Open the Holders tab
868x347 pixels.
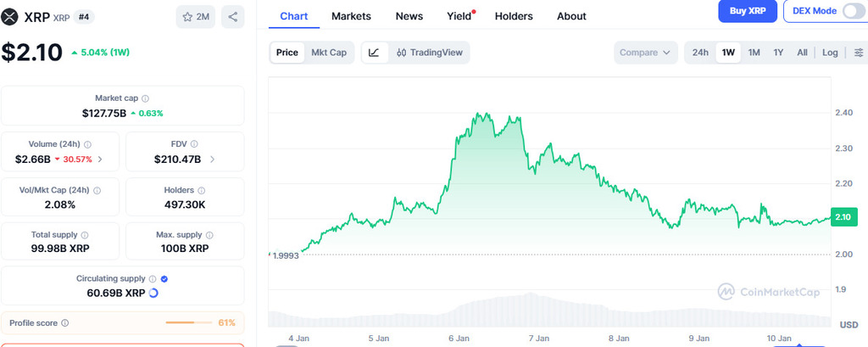click(514, 16)
